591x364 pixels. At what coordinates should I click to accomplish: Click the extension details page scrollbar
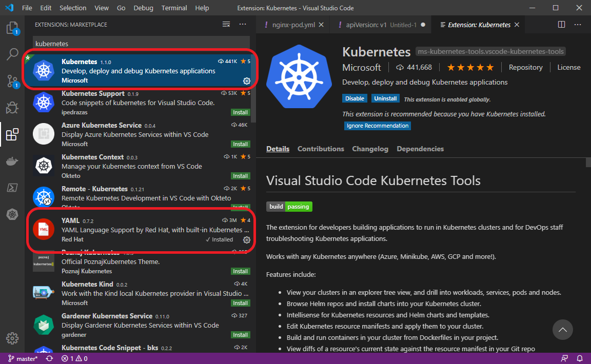click(588, 162)
